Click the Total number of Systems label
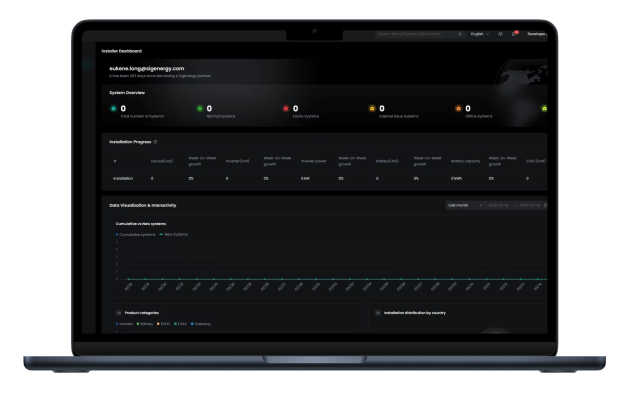 (142, 116)
